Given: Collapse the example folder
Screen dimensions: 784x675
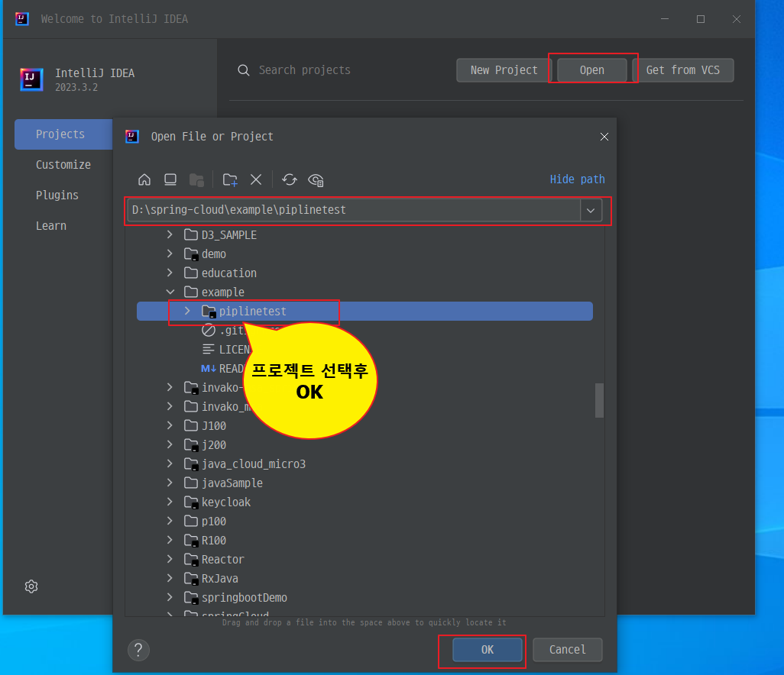Looking at the screenshot, I should pyautogui.click(x=170, y=292).
